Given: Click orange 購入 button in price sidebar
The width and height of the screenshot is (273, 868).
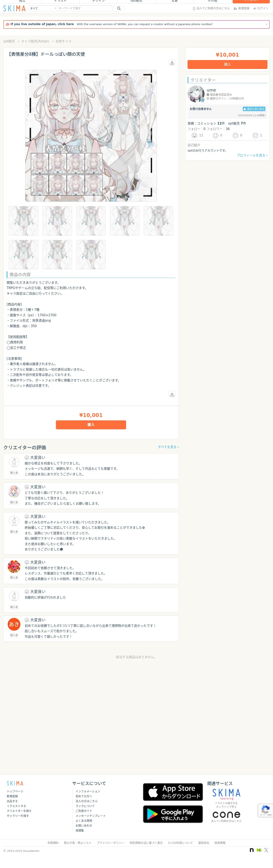Looking at the screenshot, I should click(227, 64).
